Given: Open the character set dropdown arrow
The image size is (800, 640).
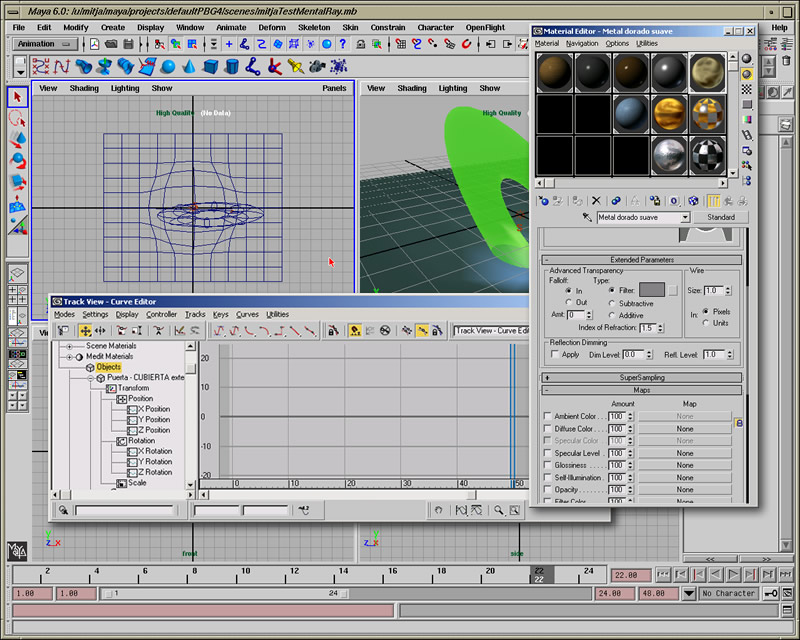Looking at the screenshot, I should click(x=689, y=593).
